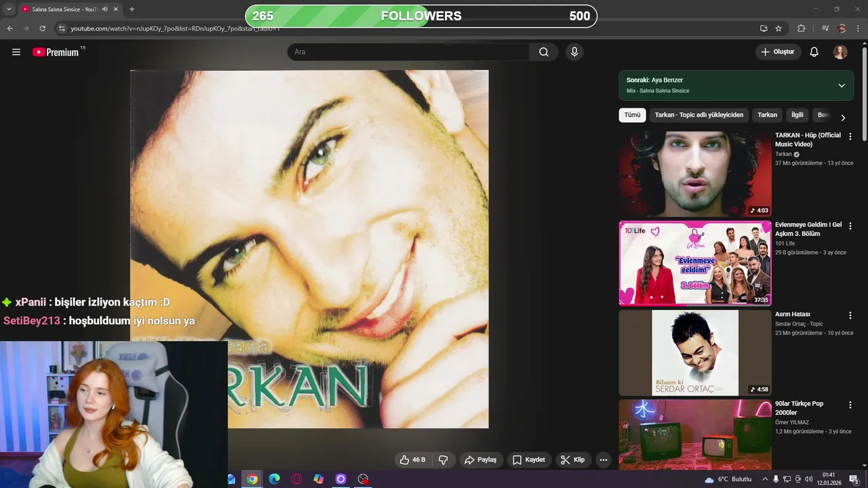
Task: Open Evlenmeye Geldim thumbnail
Action: [695, 264]
